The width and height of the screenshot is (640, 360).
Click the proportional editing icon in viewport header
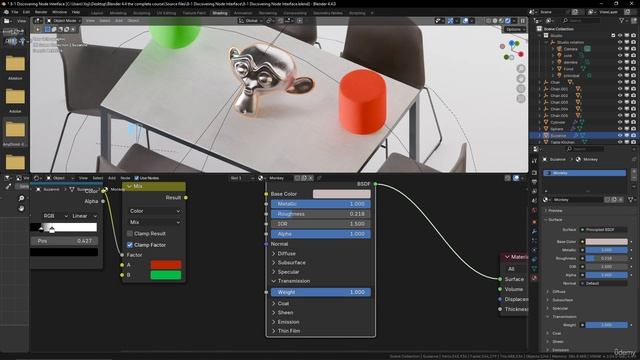[300, 20]
